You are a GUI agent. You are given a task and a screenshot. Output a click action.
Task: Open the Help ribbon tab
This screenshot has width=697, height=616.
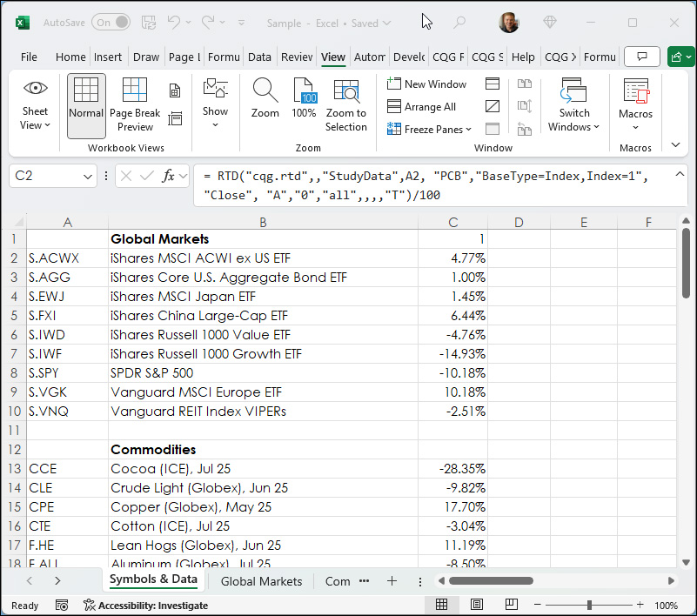click(x=523, y=57)
